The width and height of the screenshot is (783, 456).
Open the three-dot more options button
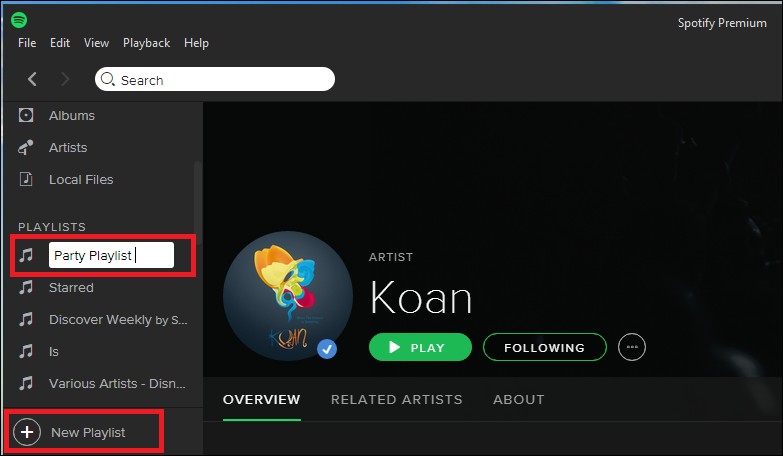632,347
